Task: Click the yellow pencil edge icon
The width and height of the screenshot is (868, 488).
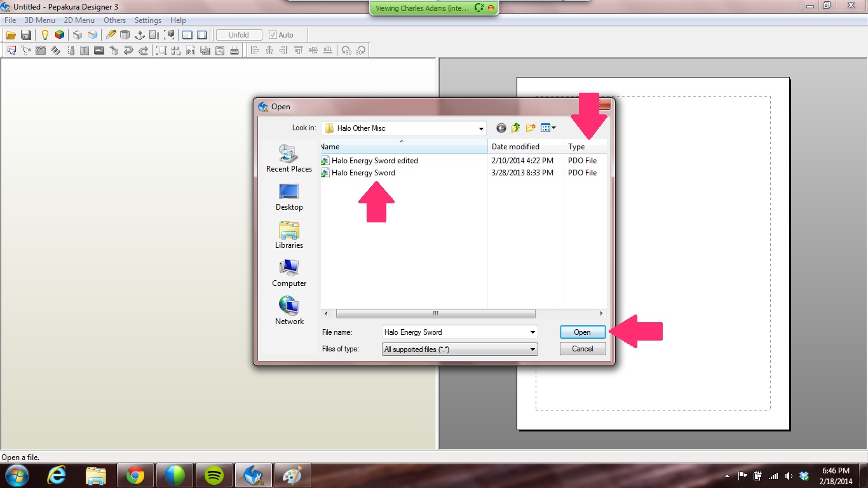Action: pyautogui.click(x=111, y=35)
